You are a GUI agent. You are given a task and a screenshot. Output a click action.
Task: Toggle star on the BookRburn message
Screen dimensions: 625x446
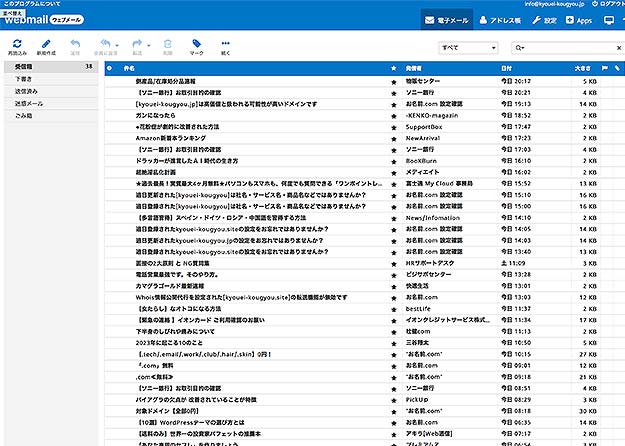(x=394, y=160)
